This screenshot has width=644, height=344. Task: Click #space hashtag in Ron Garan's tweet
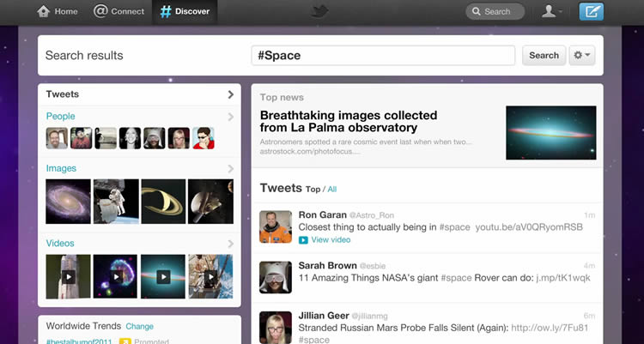[454, 227]
